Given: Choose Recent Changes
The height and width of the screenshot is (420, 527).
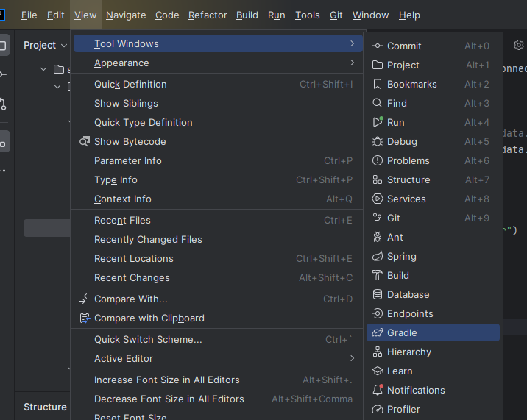Looking at the screenshot, I should tap(218, 278).
